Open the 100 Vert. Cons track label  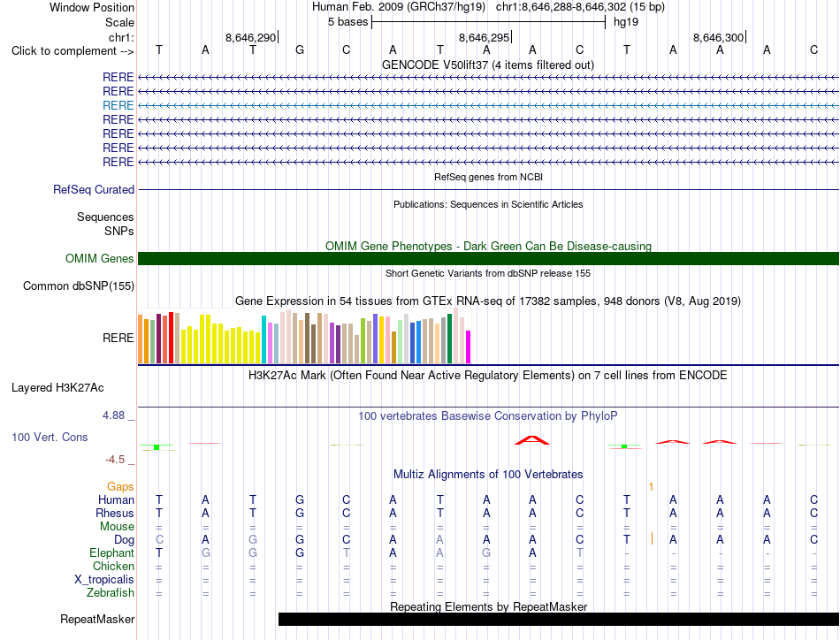[50, 437]
